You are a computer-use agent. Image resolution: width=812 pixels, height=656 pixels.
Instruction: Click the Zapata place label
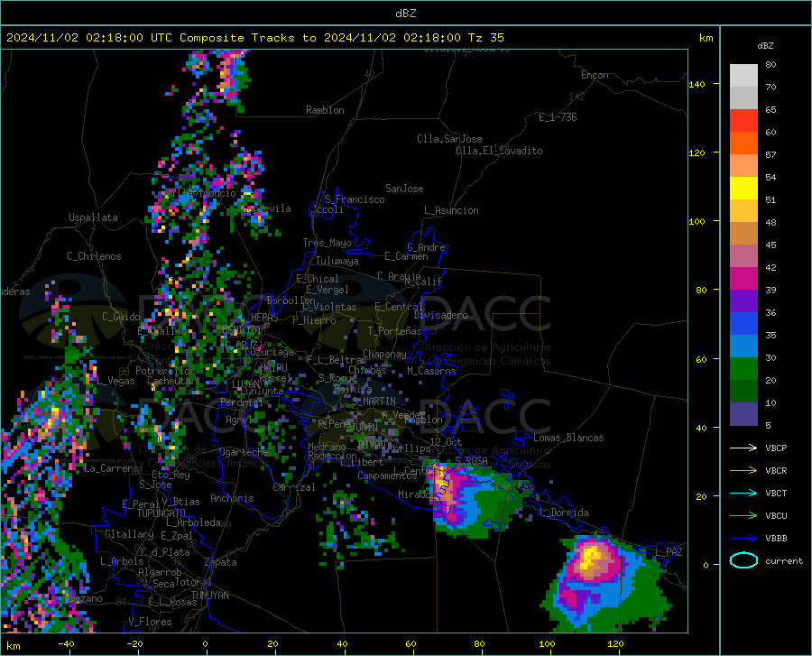(x=221, y=562)
